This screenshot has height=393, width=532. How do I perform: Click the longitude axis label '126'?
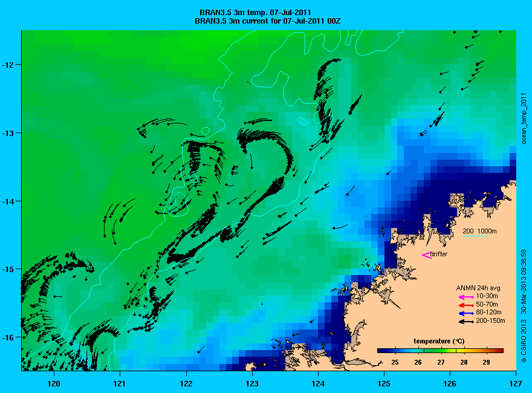point(450,384)
